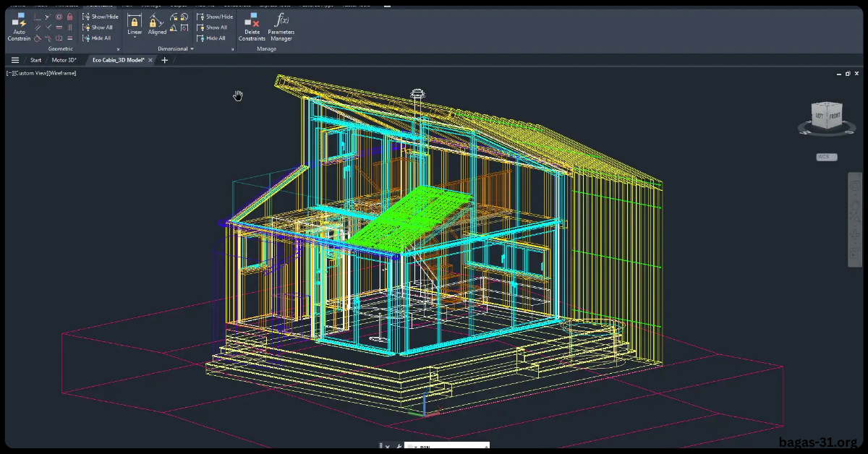The image size is (868, 454).
Task: Click inside the command line input field
Action: (x=448, y=446)
